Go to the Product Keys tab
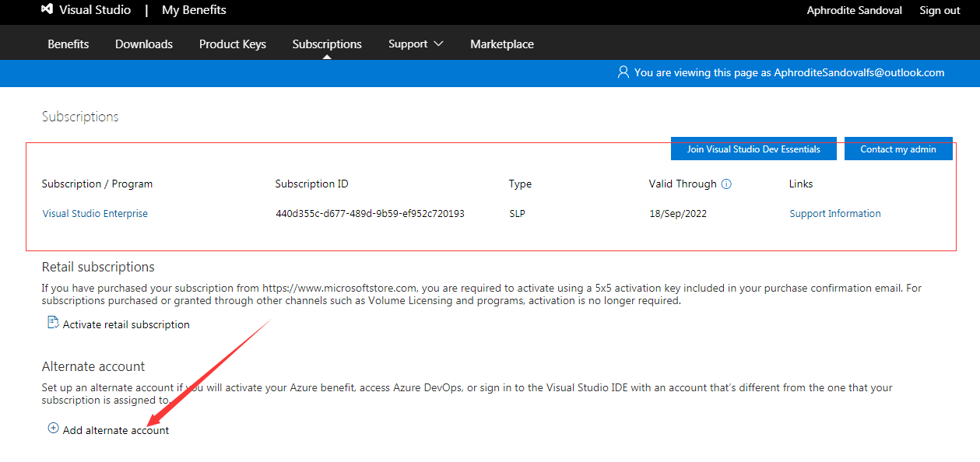980x462 pixels. (x=233, y=44)
